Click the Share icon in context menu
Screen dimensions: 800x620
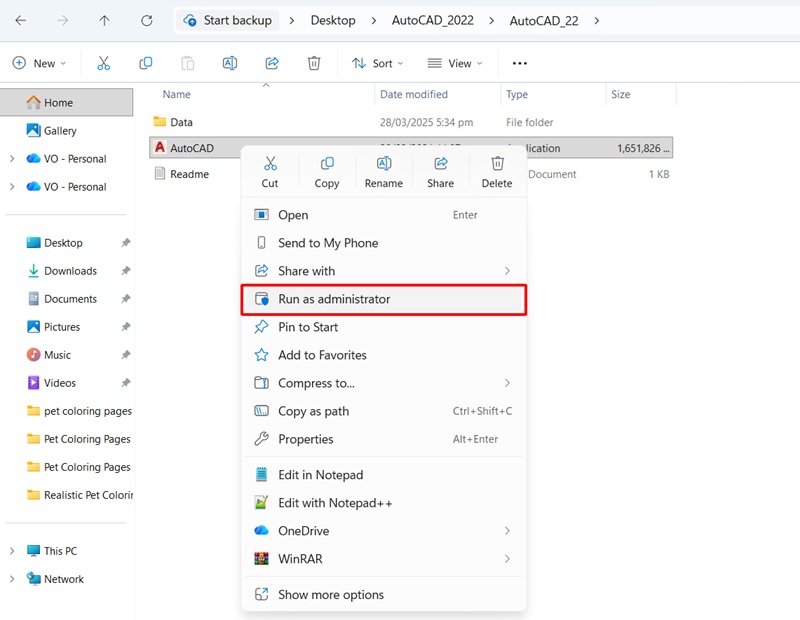tap(440, 165)
